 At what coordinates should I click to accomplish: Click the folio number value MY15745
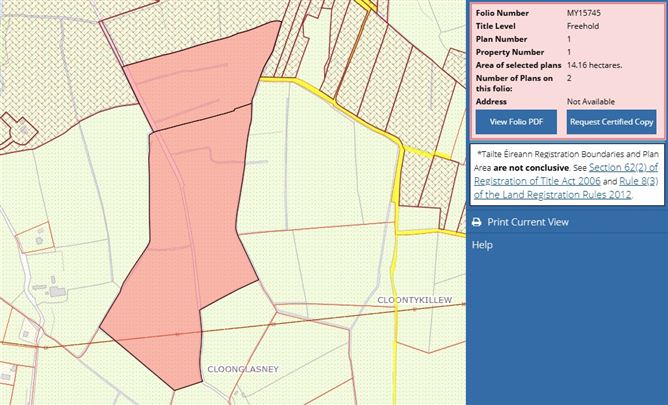(584, 12)
